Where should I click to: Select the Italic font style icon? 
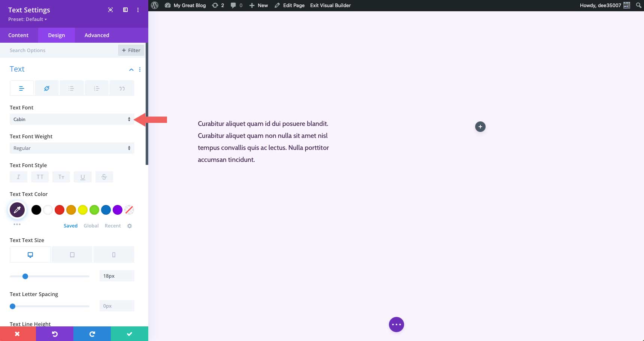tap(18, 176)
